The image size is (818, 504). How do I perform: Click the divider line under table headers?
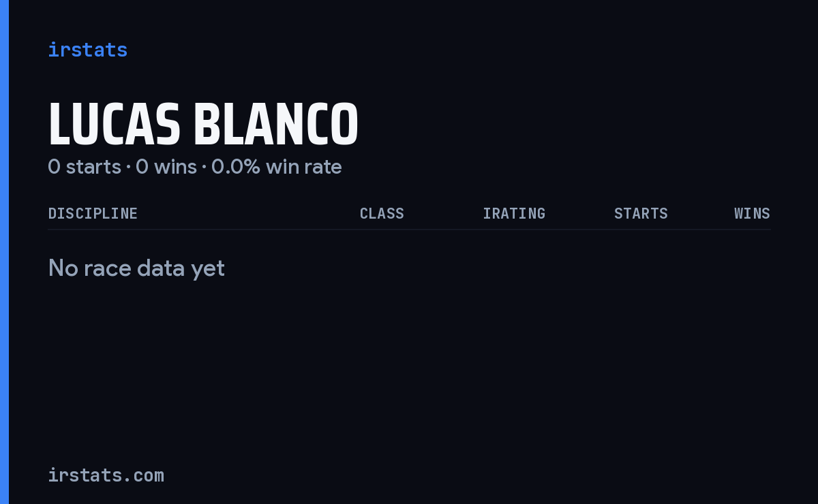coord(409,230)
